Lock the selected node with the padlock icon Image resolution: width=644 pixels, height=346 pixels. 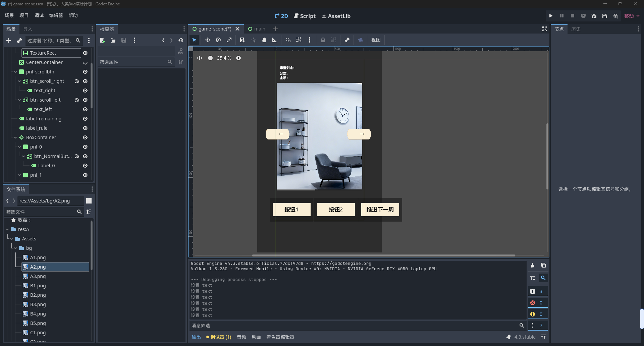coord(323,40)
